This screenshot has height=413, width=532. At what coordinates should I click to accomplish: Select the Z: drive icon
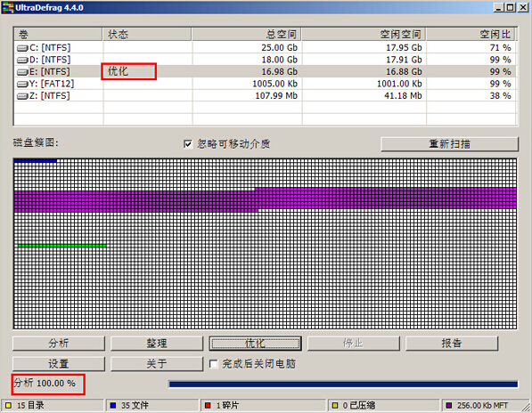[x=22, y=96]
